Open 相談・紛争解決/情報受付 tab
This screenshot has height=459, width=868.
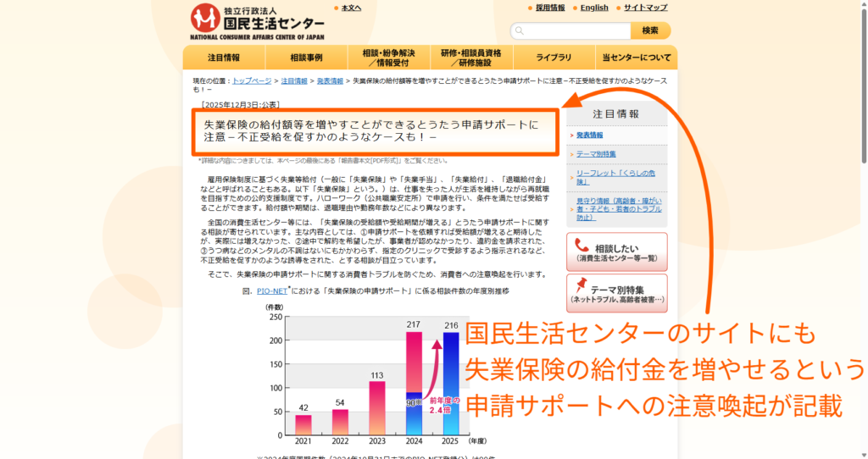[x=388, y=58]
